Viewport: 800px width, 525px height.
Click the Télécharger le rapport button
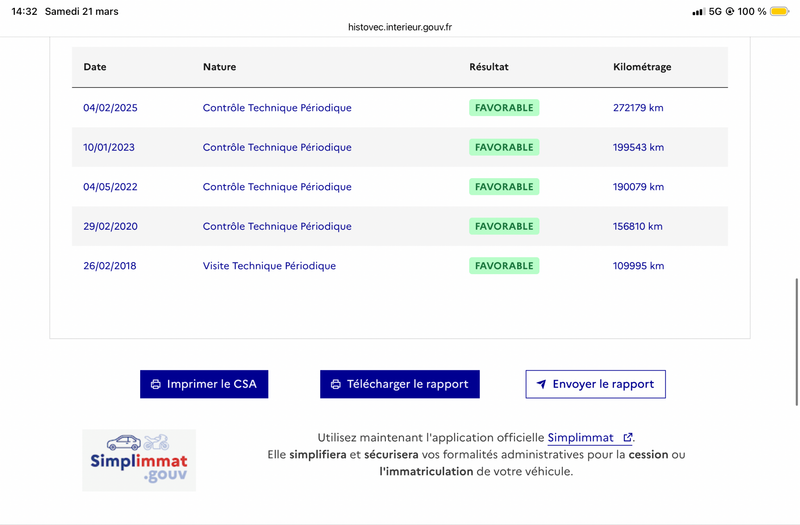tap(399, 384)
